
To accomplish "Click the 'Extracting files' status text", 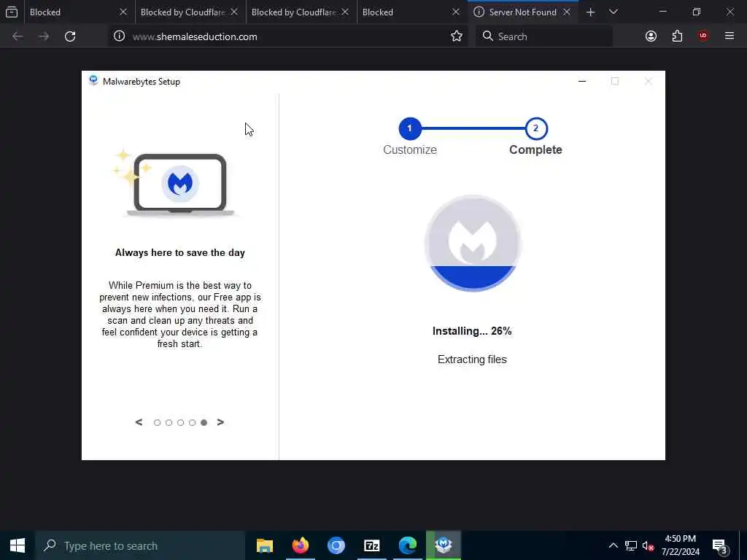I will pos(472,359).
